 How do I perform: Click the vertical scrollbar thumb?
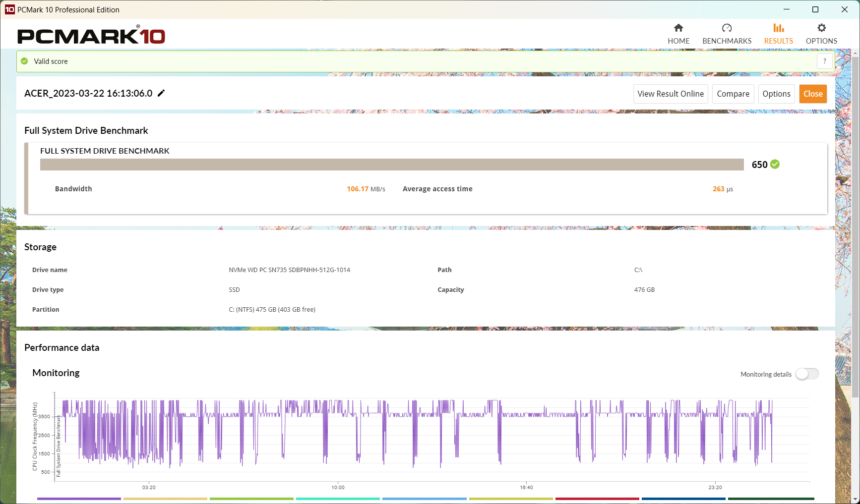[856, 226]
